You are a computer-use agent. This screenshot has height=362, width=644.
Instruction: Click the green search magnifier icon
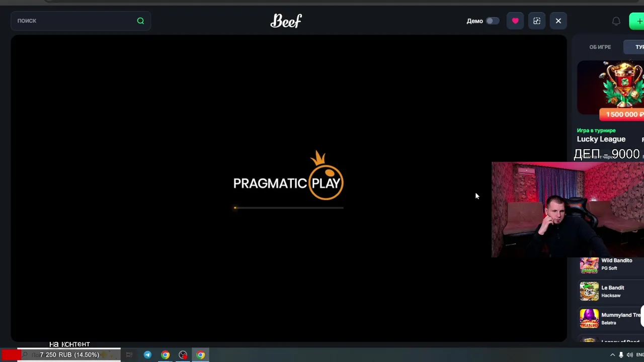[140, 21]
